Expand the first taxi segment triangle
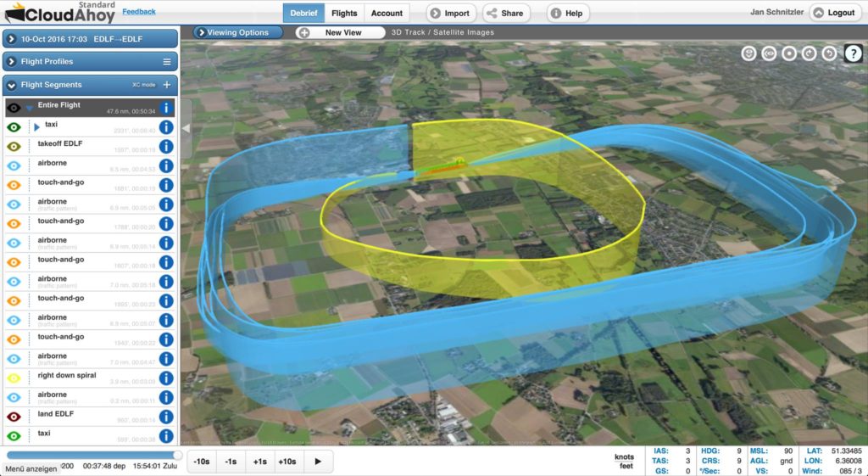Screen dimensions: 868x476 click(36, 127)
